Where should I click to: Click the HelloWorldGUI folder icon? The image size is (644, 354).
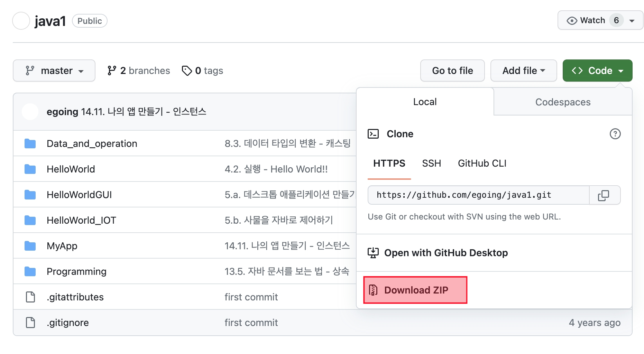30,195
